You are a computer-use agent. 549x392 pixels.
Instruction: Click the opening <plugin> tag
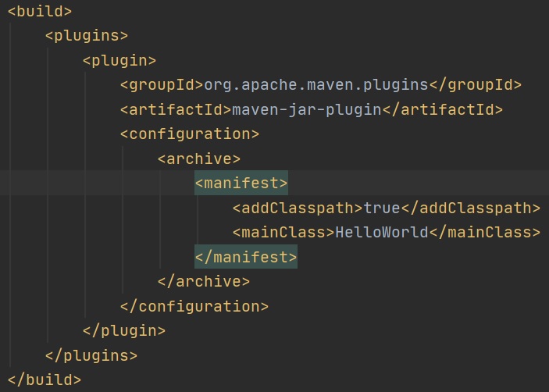tap(119, 60)
